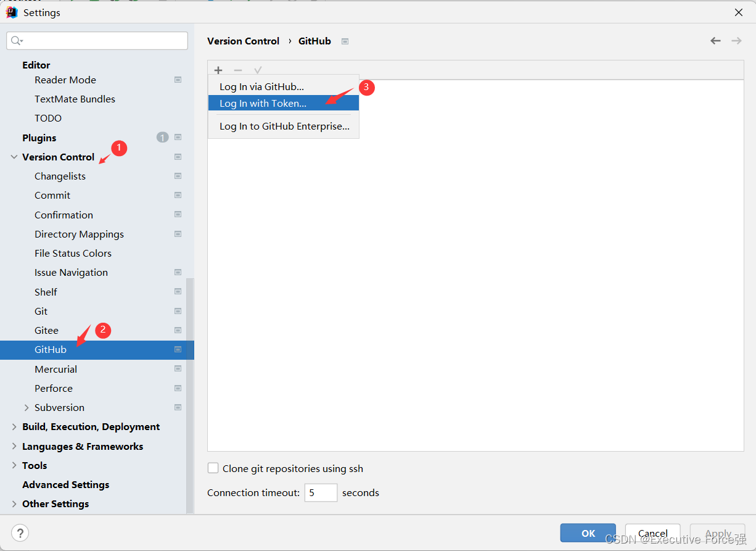The image size is (756, 551).
Task: Select Mercurial in the settings tree
Action: pyautogui.click(x=55, y=369)
